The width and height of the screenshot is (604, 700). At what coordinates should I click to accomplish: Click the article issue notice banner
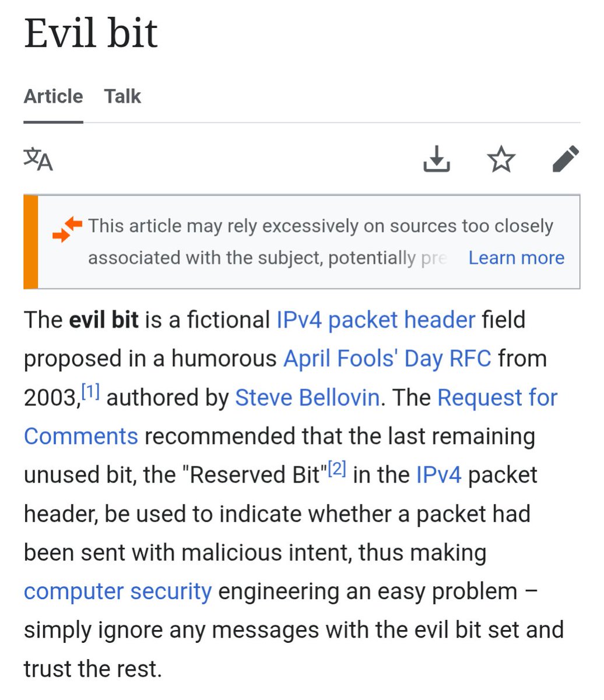coord(301,242)
